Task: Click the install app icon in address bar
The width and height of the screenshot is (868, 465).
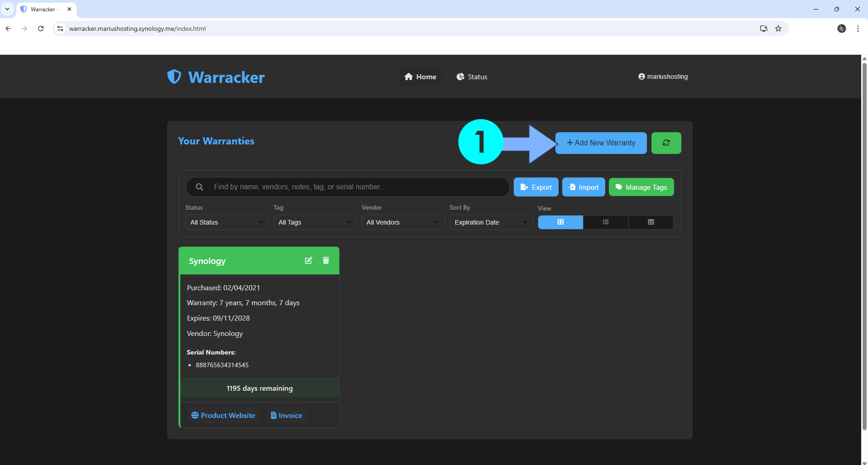Action: (764, 29)
